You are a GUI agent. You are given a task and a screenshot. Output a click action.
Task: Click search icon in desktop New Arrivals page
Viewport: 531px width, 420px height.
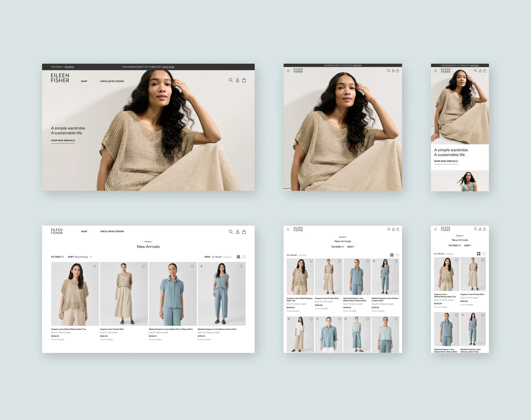click(231, 232)
